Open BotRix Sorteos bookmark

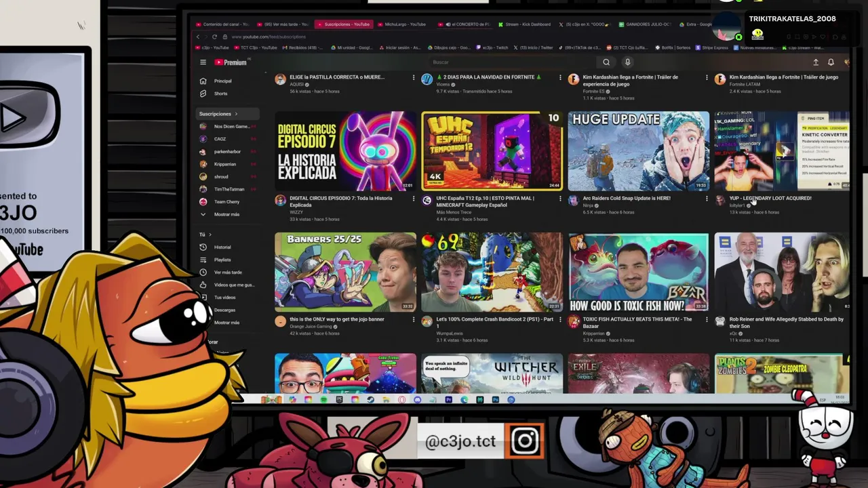click(673, 48)
